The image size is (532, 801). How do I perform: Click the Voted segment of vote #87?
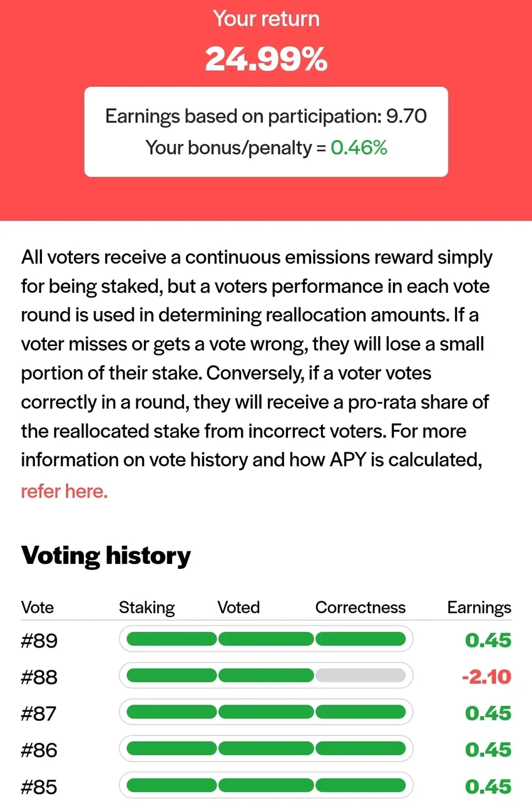[x=266, y=712]
